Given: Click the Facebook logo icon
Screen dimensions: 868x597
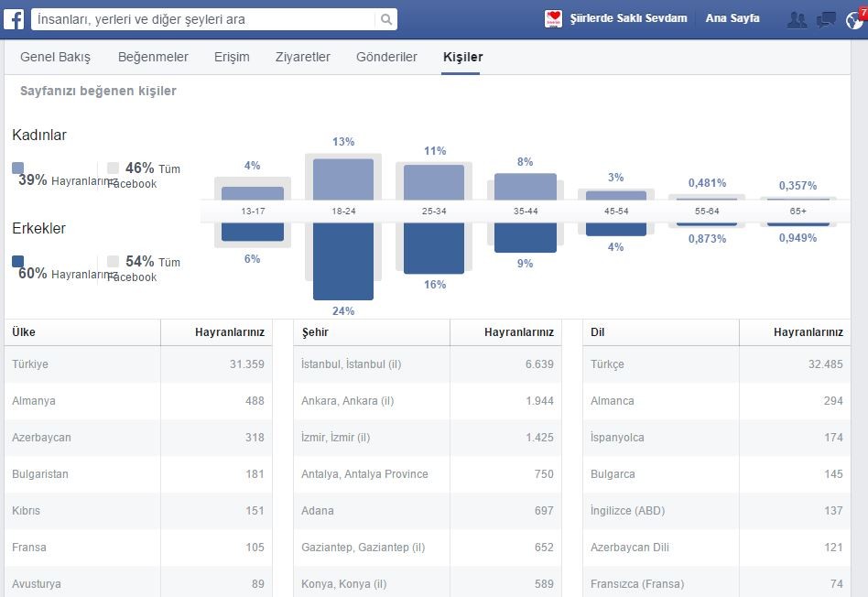Looking at the screenshot, I should click(14, 19).
